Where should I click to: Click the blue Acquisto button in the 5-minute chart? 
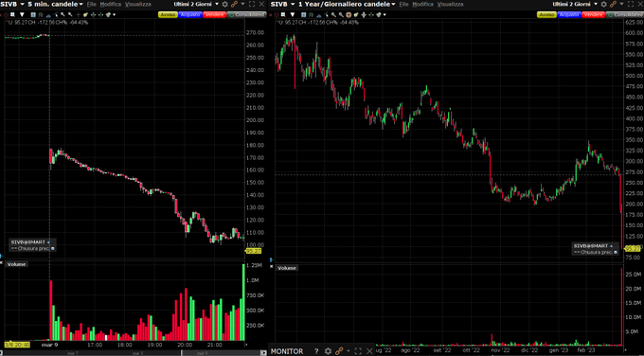190,15
